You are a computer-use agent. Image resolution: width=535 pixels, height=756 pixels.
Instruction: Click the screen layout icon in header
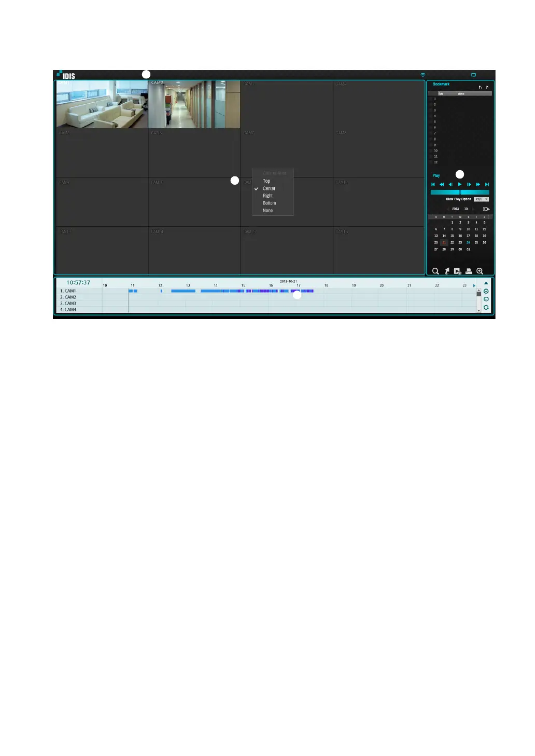click(x=473, y=75)
